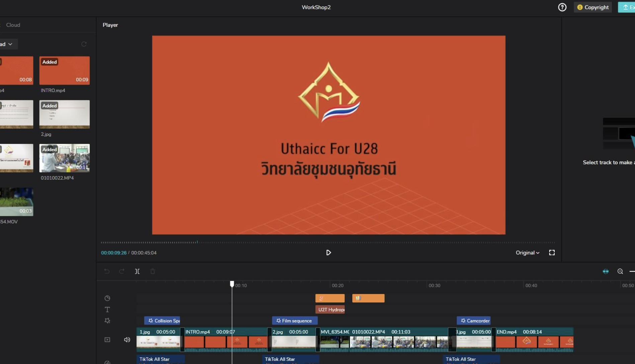Click transition between 1.jpg and INTRO.mp4
The image size is (635, 364).
[x=182, y=340]
